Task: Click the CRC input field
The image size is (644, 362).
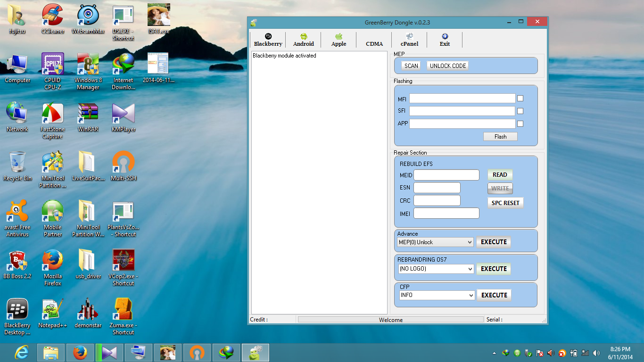Action: coord(437,200)
